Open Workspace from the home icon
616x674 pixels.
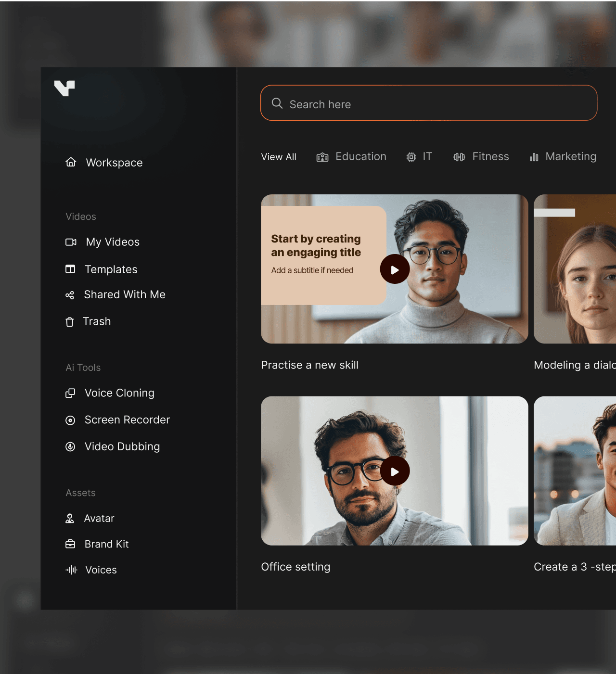71,162
